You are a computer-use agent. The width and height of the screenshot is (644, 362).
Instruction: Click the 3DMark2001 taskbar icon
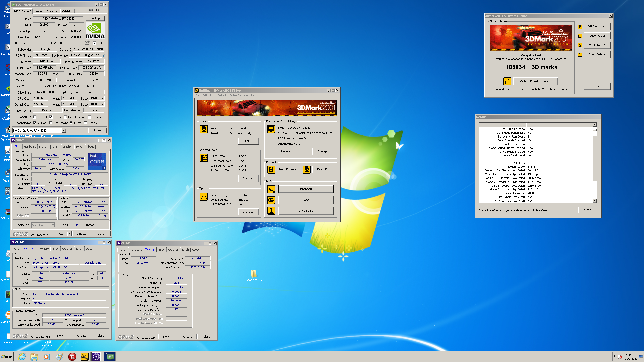point(85,357)
